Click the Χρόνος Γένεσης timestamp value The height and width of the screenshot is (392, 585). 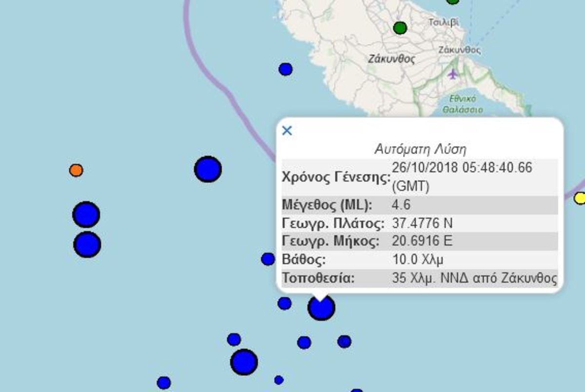point(462,176)
